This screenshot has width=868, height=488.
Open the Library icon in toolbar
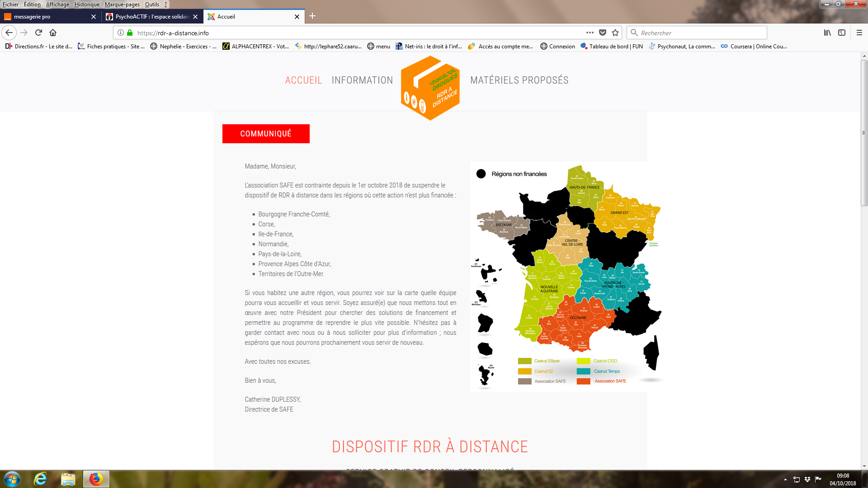tap(827, 33)
